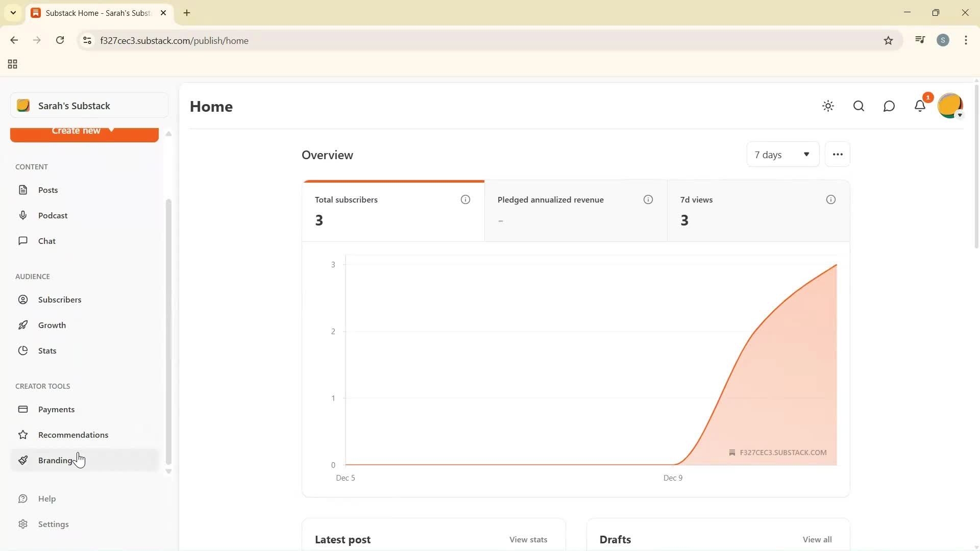The image size is (980, 551).
Task: Click info icon beside Total subscribers
Action: click(x=465, y=199)
